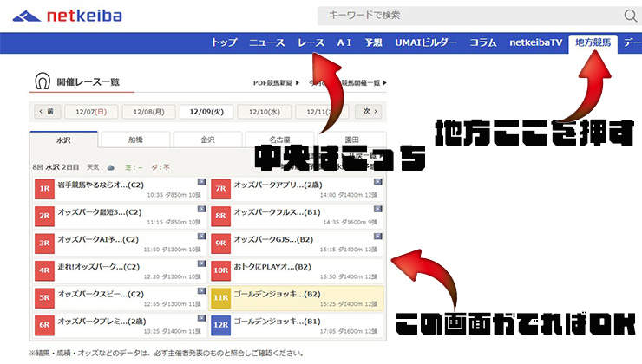Open the レース menu item
The image size is (642, 364).
coord(311,42)
